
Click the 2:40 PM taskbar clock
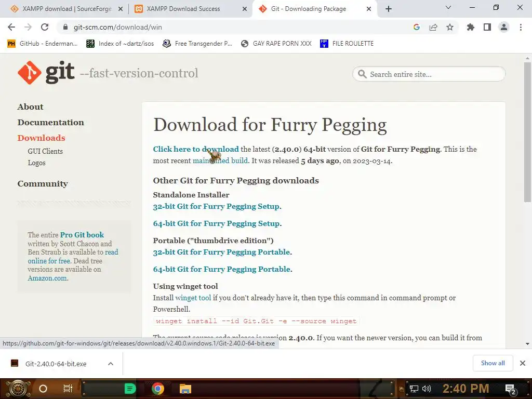465,389
